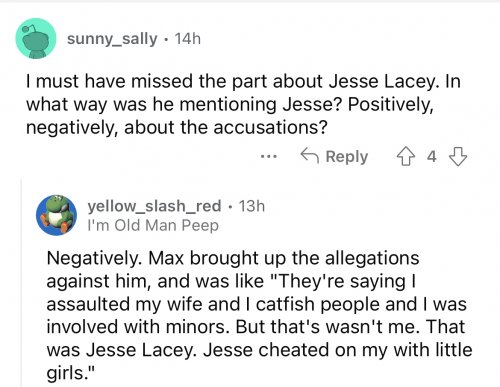Image resolution: width=500 pixels, height=387 pixels.
Task: Select sunny_sally's comment text about Jesse Lacey
Action: pyautogui.click(x=243, y=104)
